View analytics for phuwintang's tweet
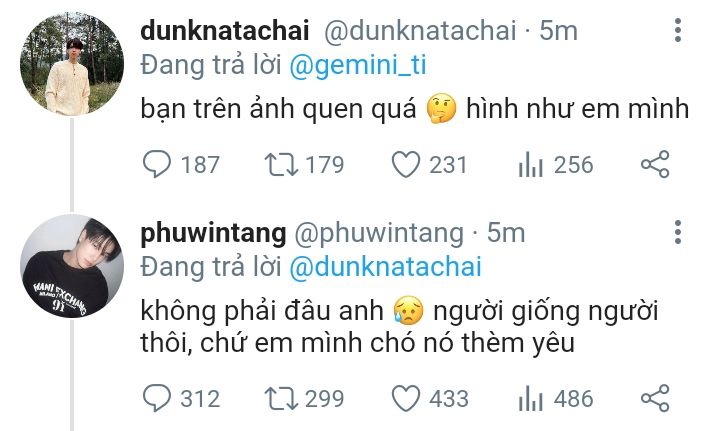This screenshot has height=431, width=719. coord(530,398)
